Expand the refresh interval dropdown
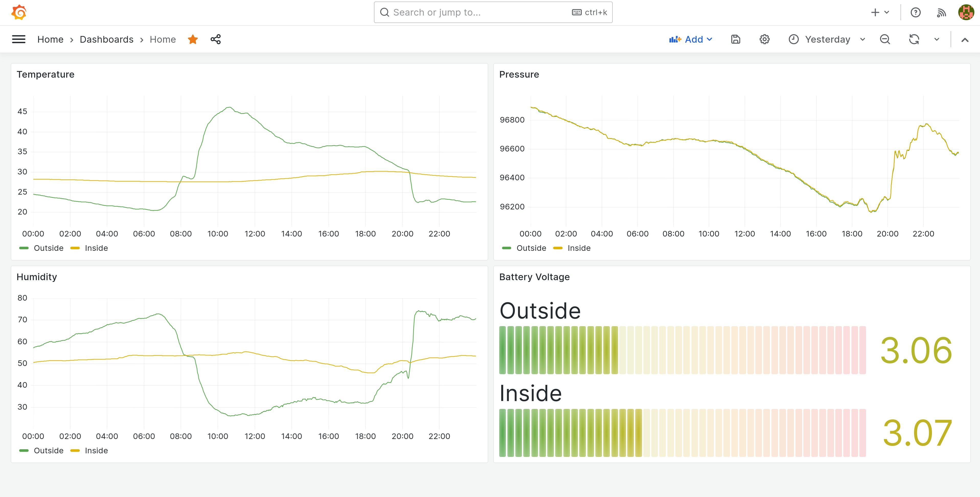This screenshot has width=980, height=497. click(936, 39)
